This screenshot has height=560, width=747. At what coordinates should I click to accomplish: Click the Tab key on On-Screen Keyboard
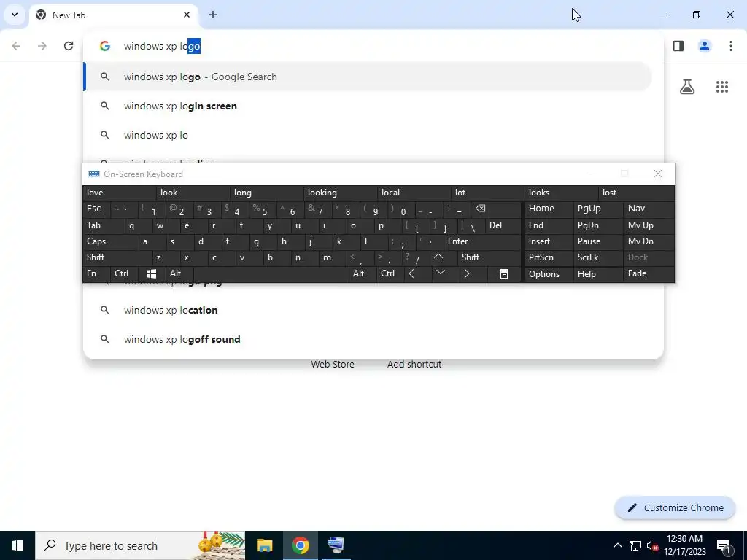(104, 226)
